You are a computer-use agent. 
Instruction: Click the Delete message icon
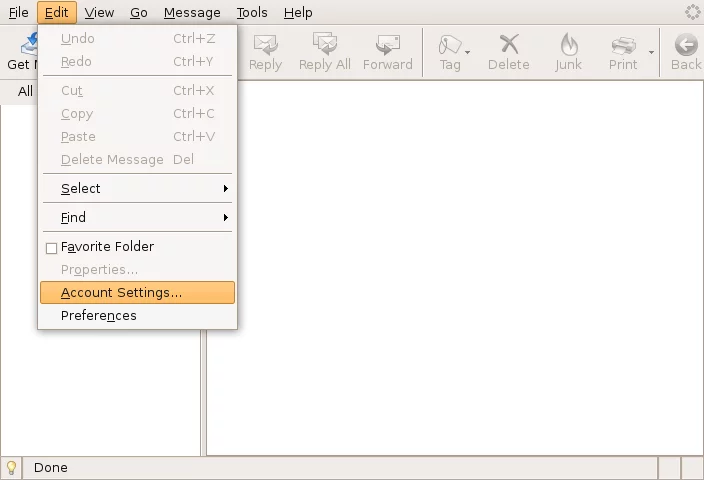tap(508, 44)
